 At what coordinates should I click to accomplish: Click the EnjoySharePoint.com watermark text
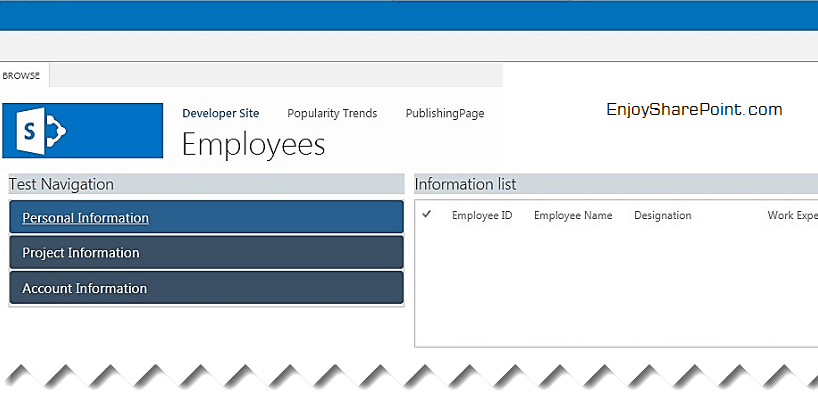pyautogui.click(x=694, y=110)
